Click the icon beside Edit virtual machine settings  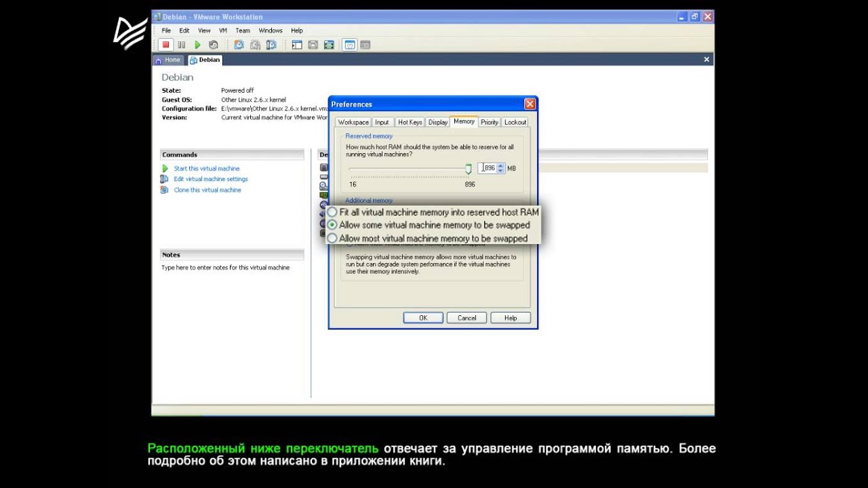164,179
